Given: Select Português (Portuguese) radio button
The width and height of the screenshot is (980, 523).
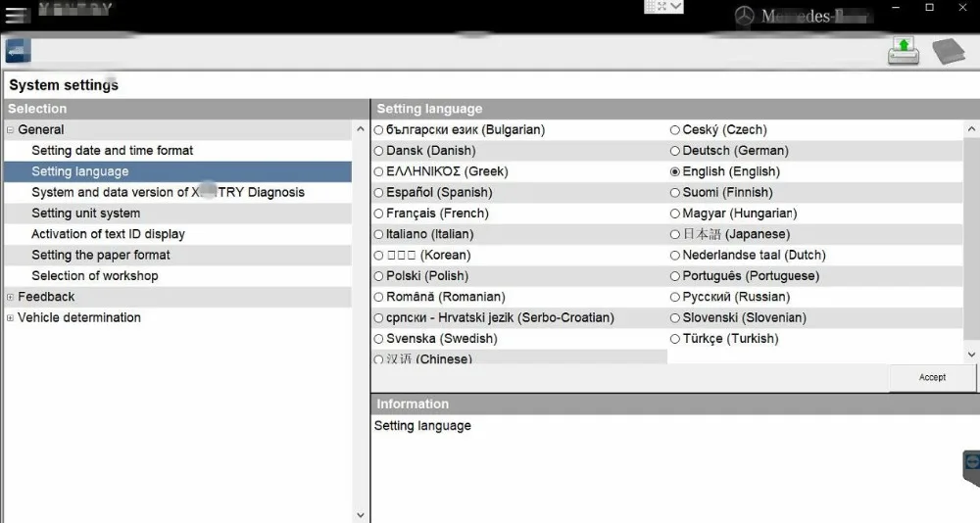Looking at the screenshot, I should pyautogui.click(x=675, y=276).
